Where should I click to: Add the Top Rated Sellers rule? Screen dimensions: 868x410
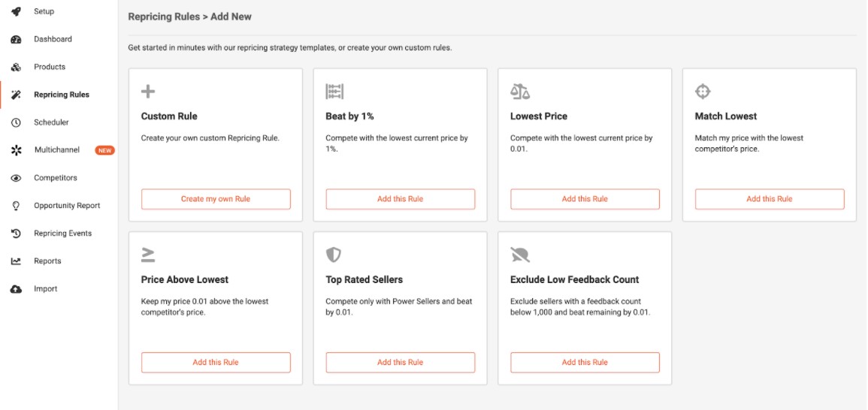(401, 363)
